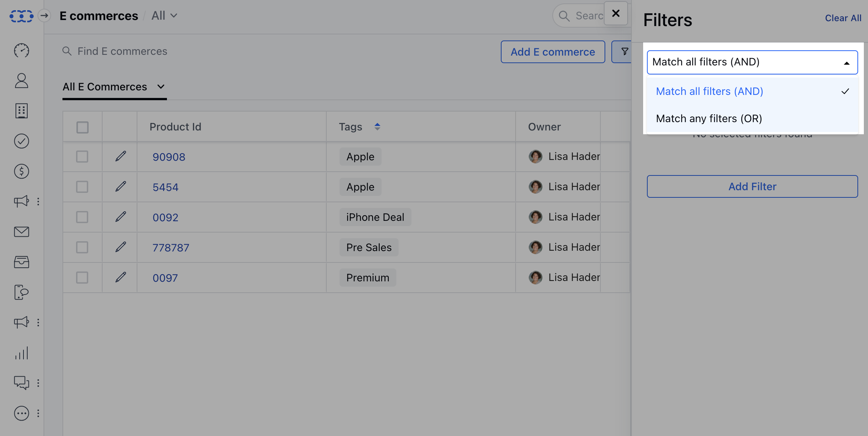Open the email envelope icon in sidebar

pos(22,232)
